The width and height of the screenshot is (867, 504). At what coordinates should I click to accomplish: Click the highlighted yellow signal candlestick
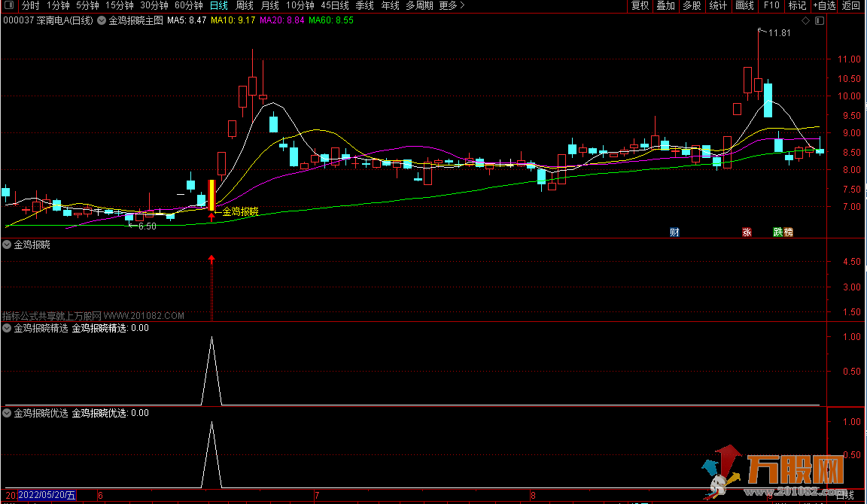click(211, 195)
